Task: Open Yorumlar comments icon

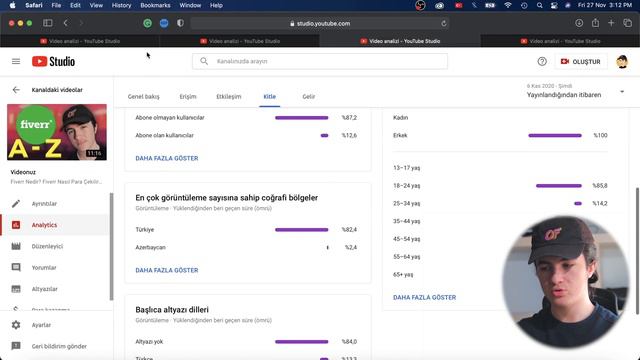Action: [16, 267]
